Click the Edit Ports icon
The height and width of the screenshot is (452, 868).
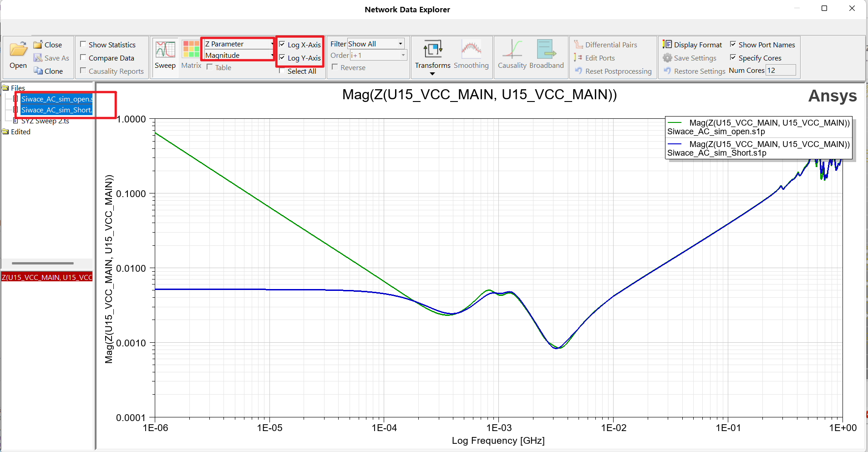pyautogui.click(x=578, y=58)
